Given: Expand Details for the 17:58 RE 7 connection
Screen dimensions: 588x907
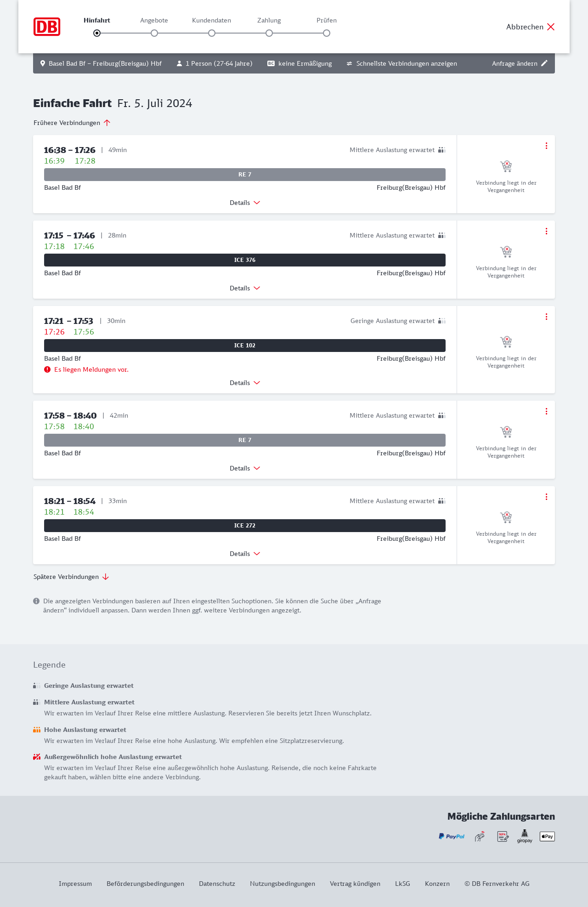Looking at the screenshot, I should click(245, 468).
